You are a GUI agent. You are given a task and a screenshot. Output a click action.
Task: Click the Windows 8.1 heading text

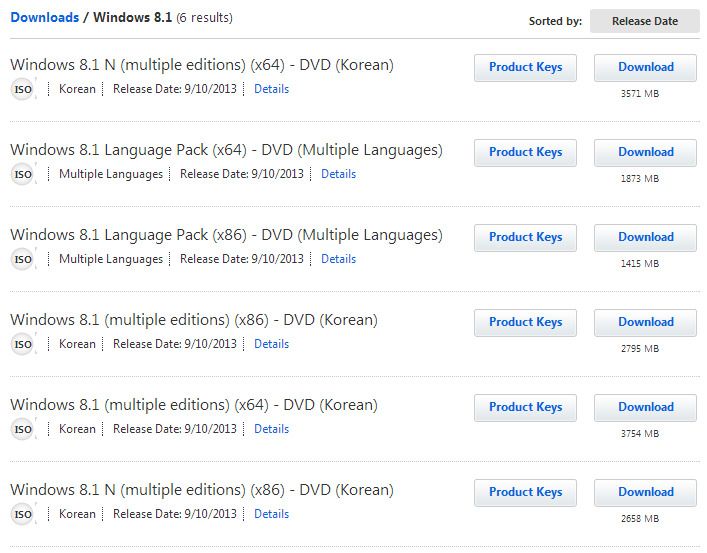point(133,18)
